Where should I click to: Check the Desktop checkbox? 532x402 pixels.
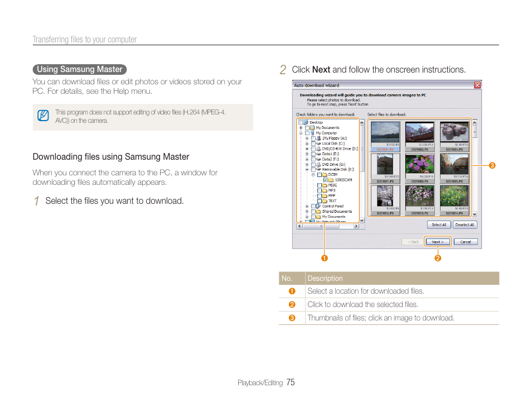coord(301,122)
